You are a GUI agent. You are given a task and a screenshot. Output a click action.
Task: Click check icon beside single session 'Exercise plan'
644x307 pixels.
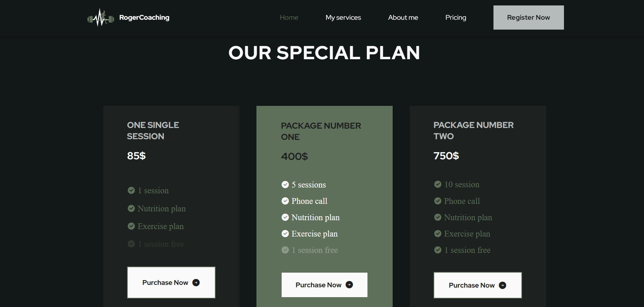click(x=131, y=226)
